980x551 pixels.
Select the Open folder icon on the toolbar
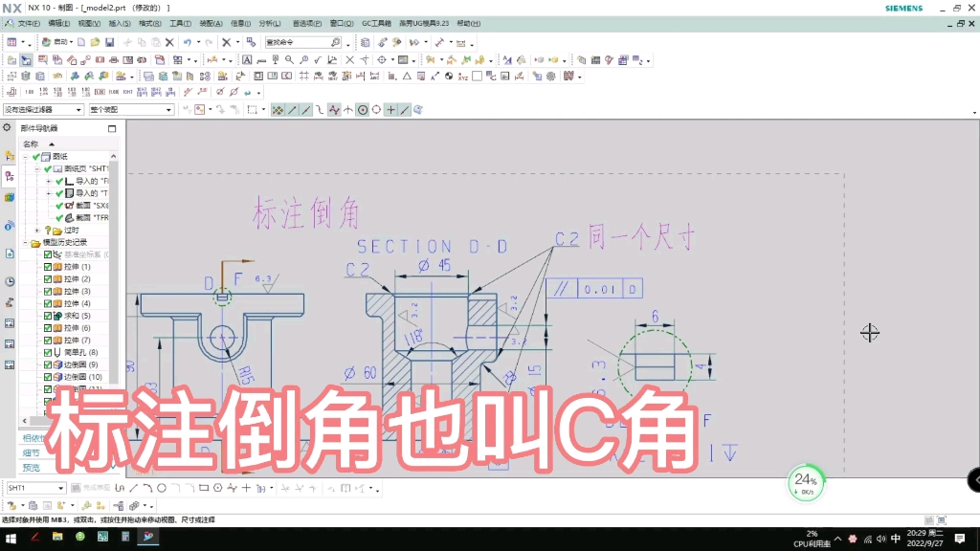95,42
